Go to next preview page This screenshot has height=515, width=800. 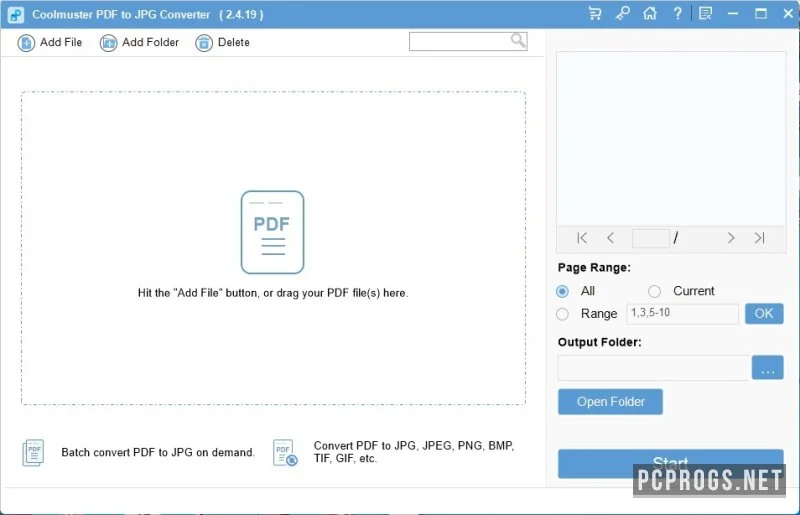point(731,238)
